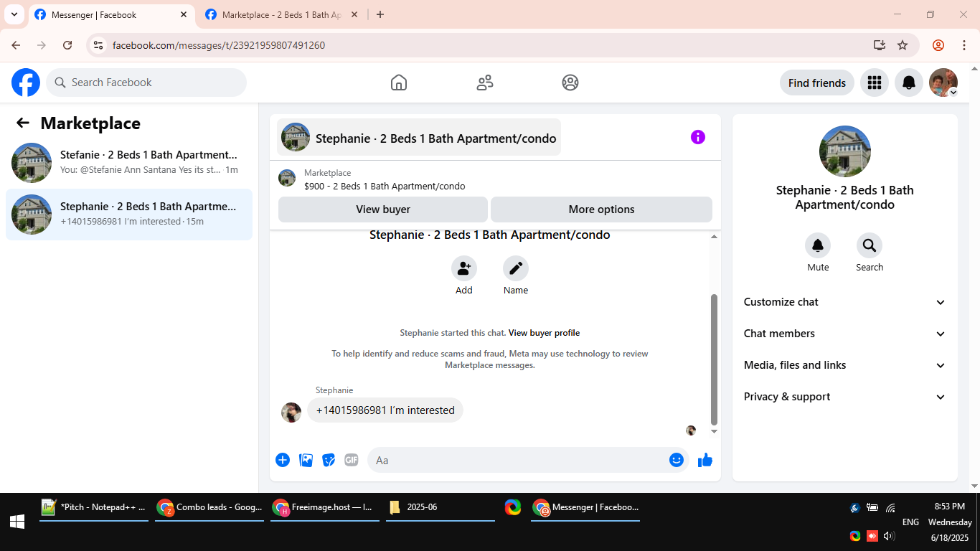Open the Groups icon in top navigation
Image resolution: width=980 pixels, height=551 pixels.
(x=570, y=83)
